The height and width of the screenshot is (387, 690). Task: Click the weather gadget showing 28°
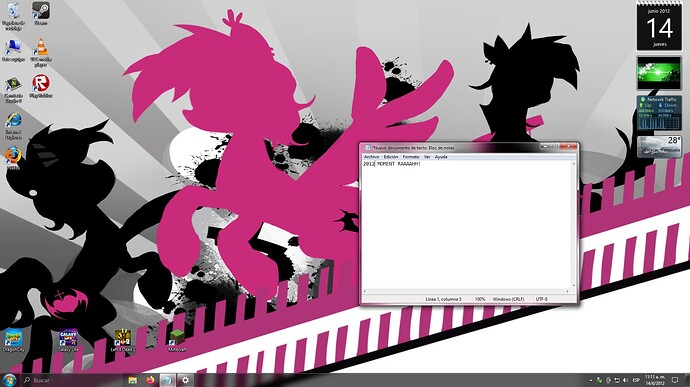tap(659, 146)
